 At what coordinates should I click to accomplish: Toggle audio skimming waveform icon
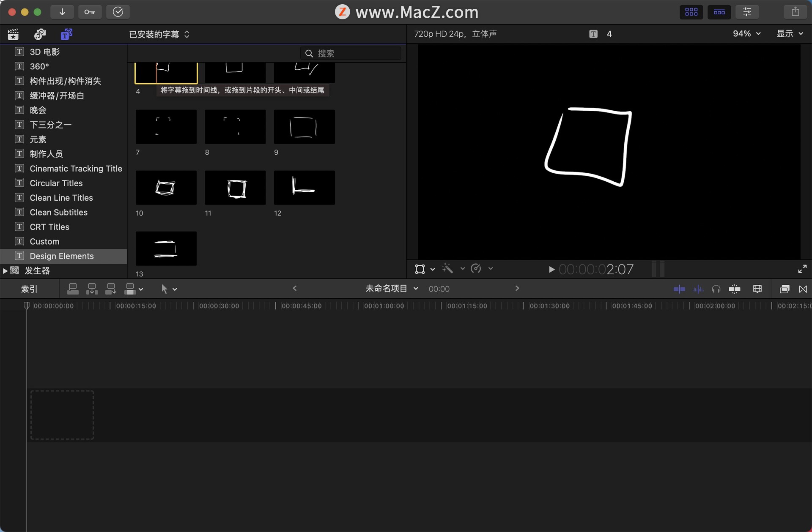pos(698,289)
